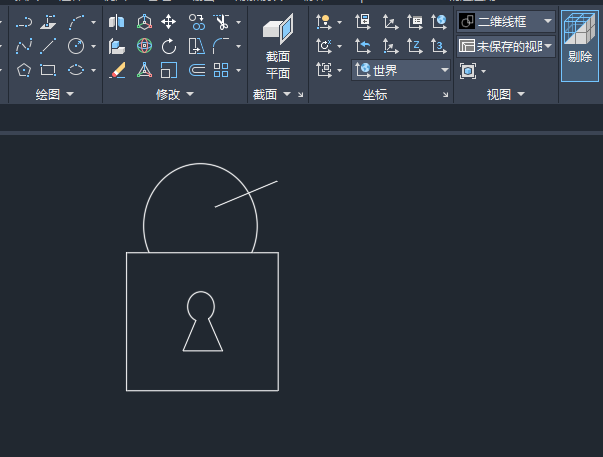Screen dimensions: 603x457
Task: Expand the 截面 panel arrow
Action: [287, 94]
